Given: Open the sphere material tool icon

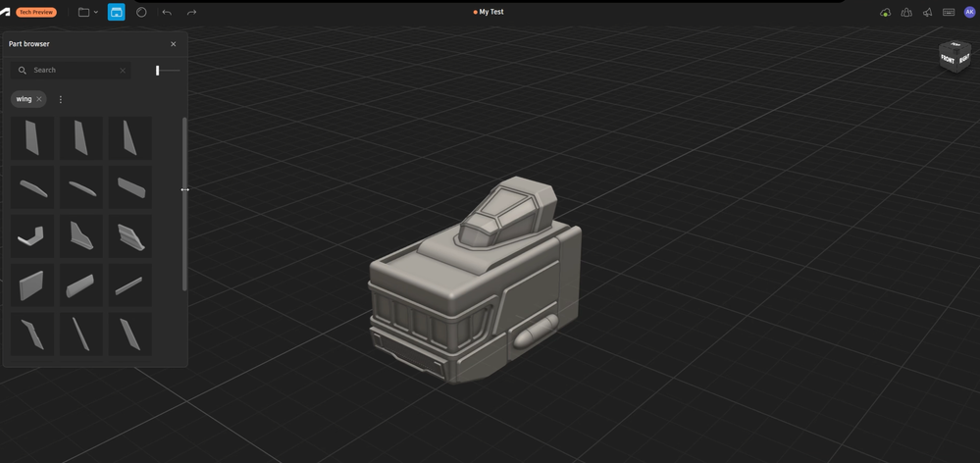Looking at the screenshot, I should [141, 12].
